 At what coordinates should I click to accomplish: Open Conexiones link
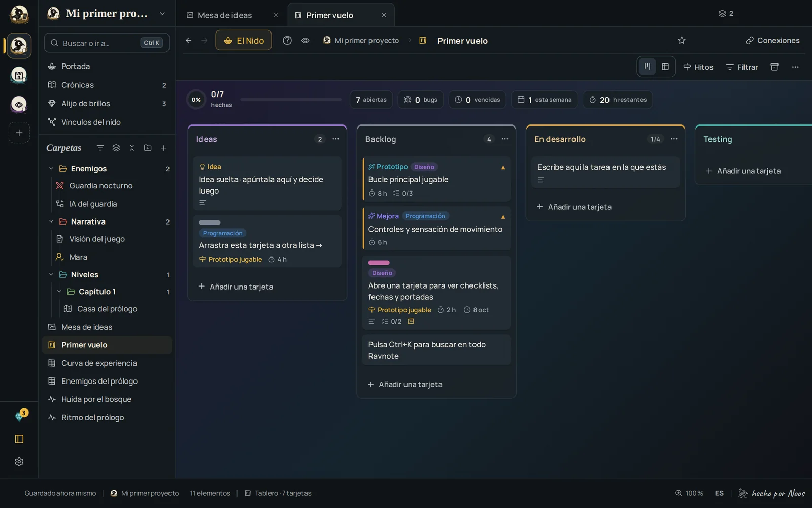click(772, 40)
